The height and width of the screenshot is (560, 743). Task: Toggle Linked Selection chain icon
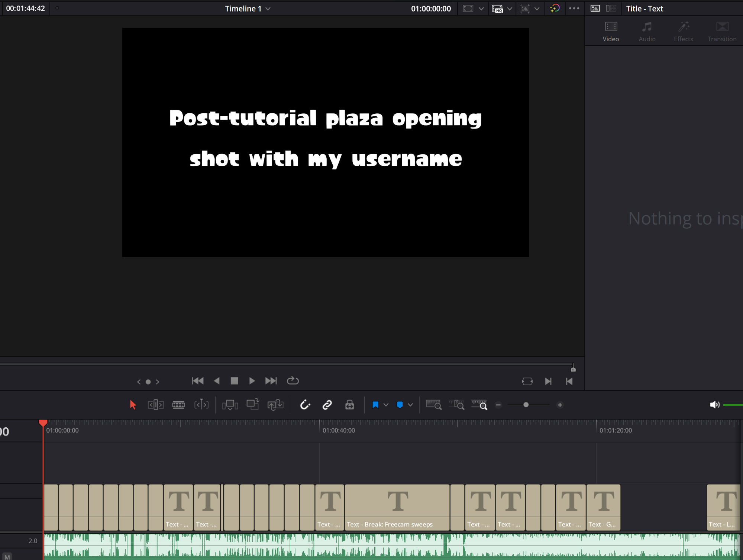pos(327,405)
